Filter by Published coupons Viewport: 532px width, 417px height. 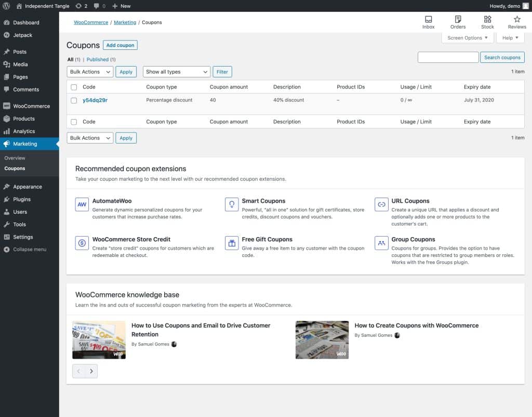click(97, 59)
